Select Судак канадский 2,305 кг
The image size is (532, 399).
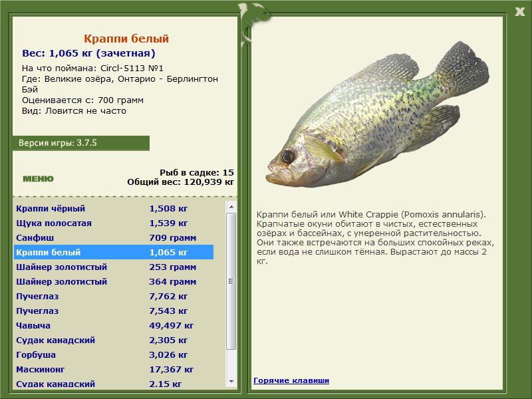click(114, 340)
